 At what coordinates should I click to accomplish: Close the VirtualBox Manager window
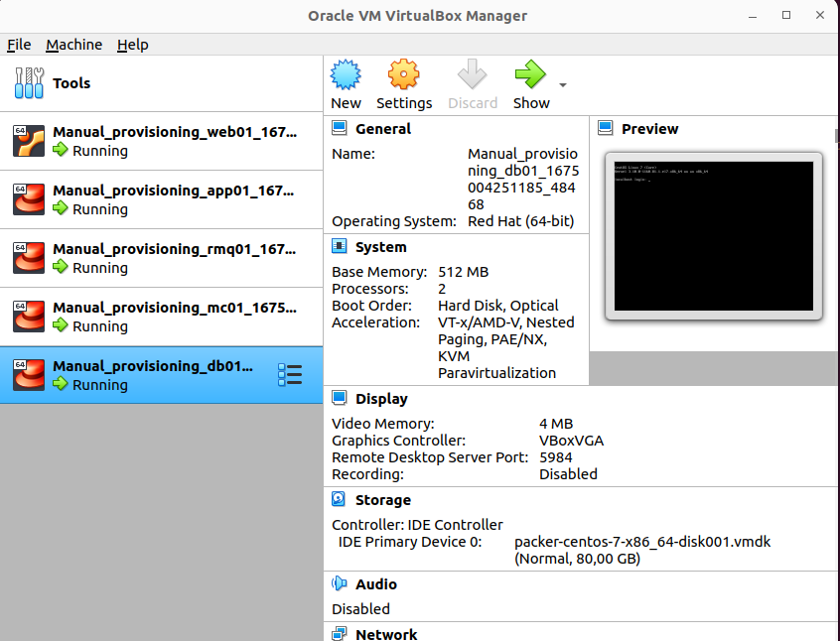pos(820,16)
